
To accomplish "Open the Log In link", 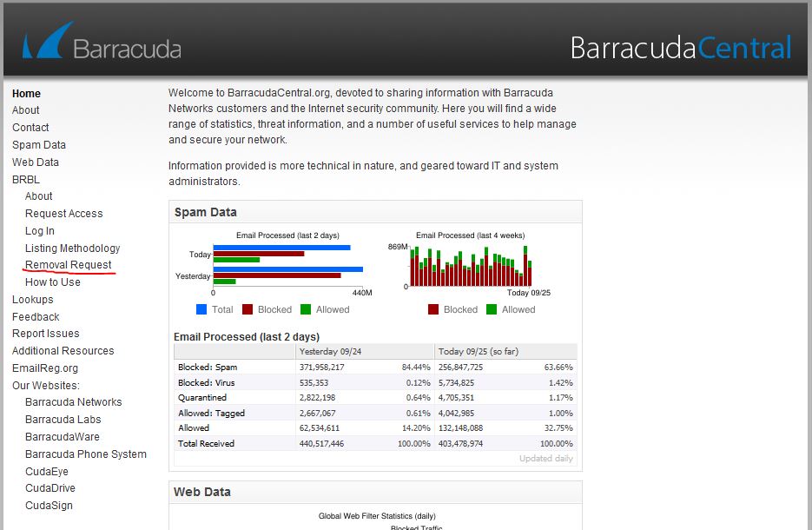I will point(40,231).
